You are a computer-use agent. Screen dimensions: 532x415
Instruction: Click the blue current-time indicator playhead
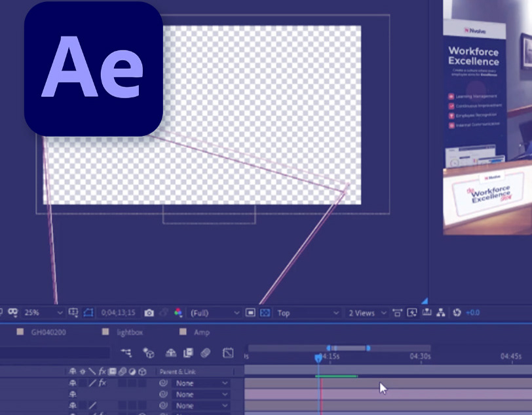pos(318,358)
